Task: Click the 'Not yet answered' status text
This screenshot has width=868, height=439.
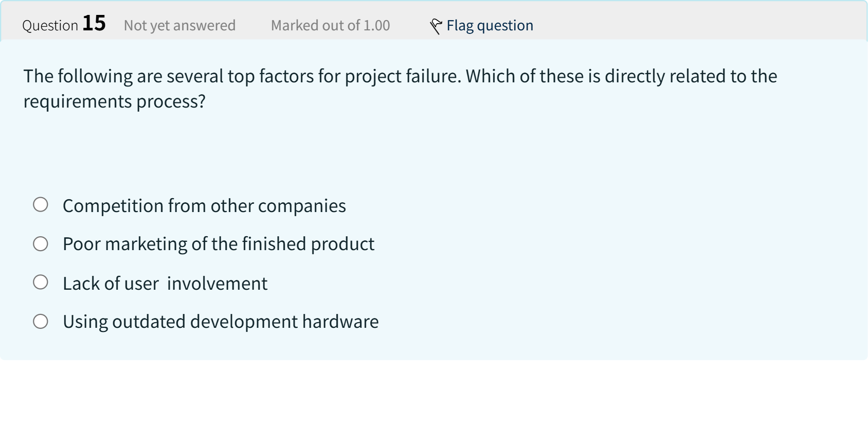Action: click(179, 25)
